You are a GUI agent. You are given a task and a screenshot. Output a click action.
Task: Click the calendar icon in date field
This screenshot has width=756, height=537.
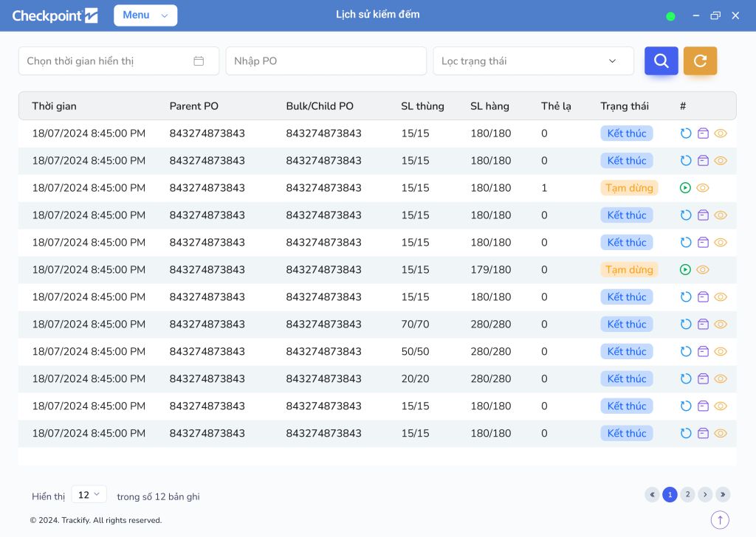(x=199, y=61)
